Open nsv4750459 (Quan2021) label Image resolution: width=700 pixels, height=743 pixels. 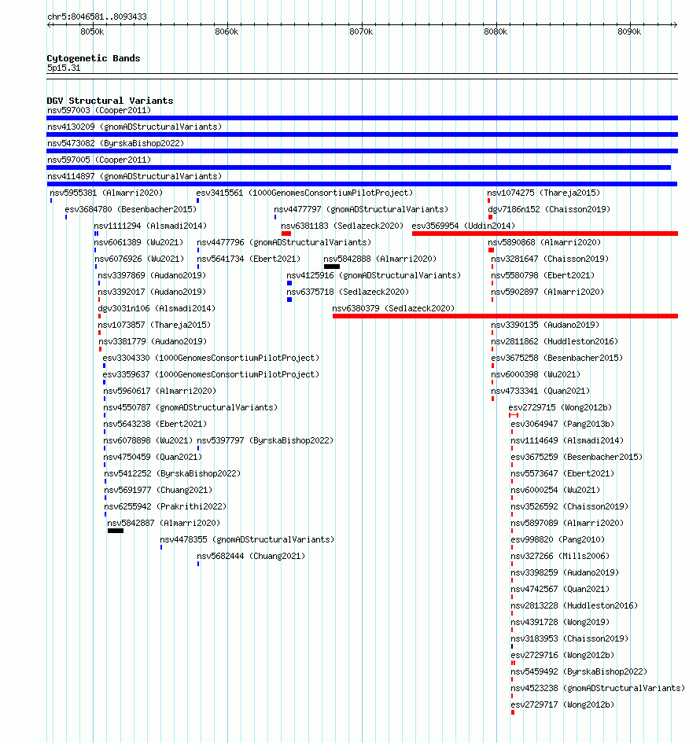tap(153, 458)
